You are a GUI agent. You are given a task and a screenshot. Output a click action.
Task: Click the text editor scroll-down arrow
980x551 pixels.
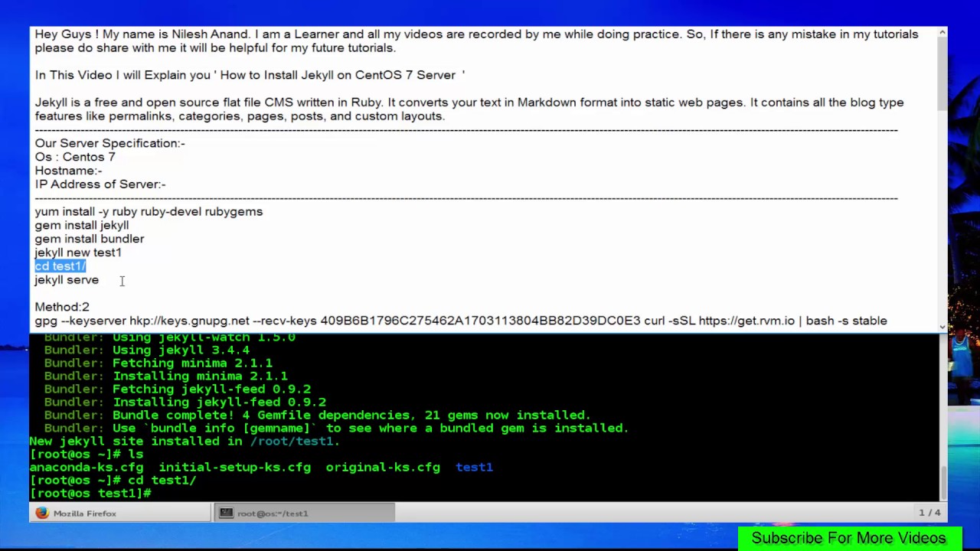click(942, 327)
